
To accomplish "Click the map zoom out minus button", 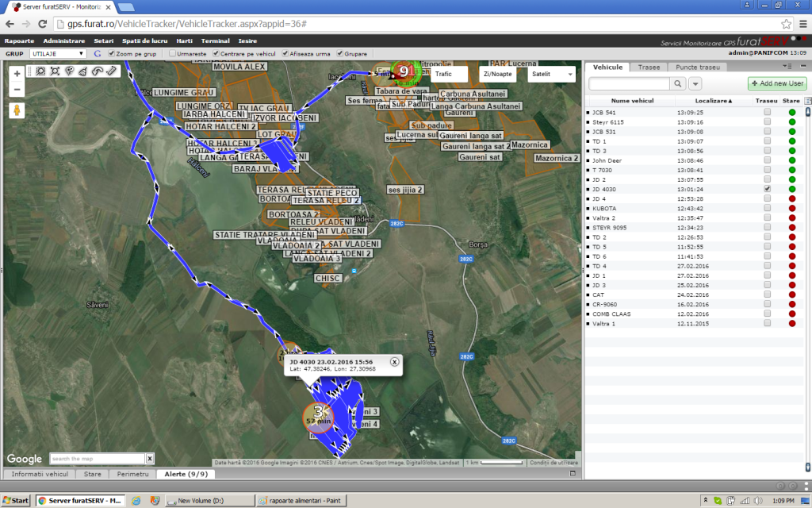I will coord(17,89).
